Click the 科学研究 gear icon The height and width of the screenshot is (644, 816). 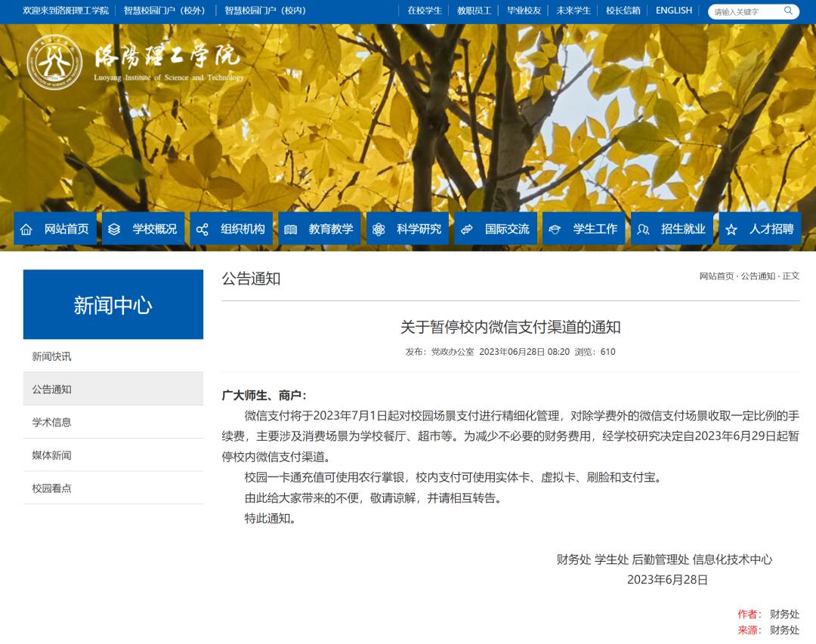[379, 228]
